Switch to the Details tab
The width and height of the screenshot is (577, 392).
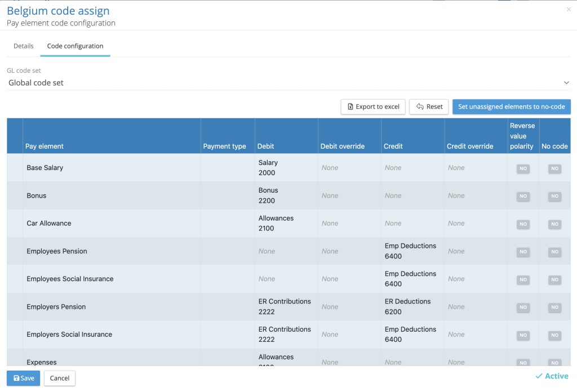(24, 46)
